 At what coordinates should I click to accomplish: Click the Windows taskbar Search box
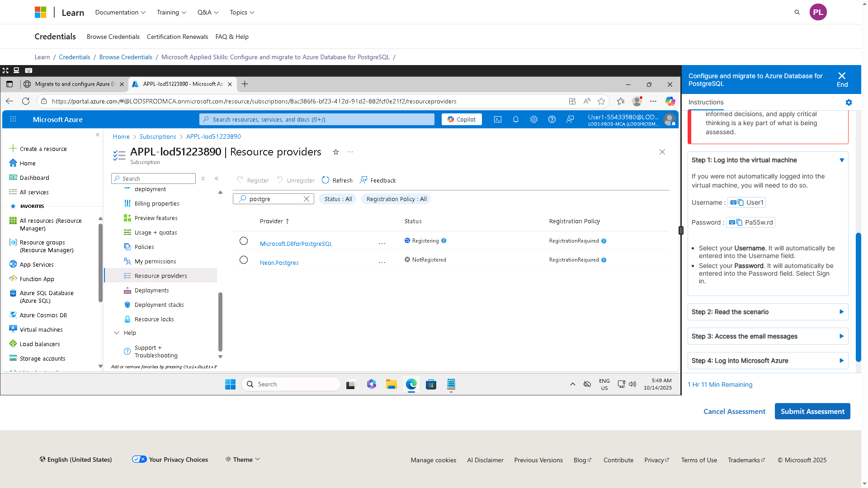[292, 384]
